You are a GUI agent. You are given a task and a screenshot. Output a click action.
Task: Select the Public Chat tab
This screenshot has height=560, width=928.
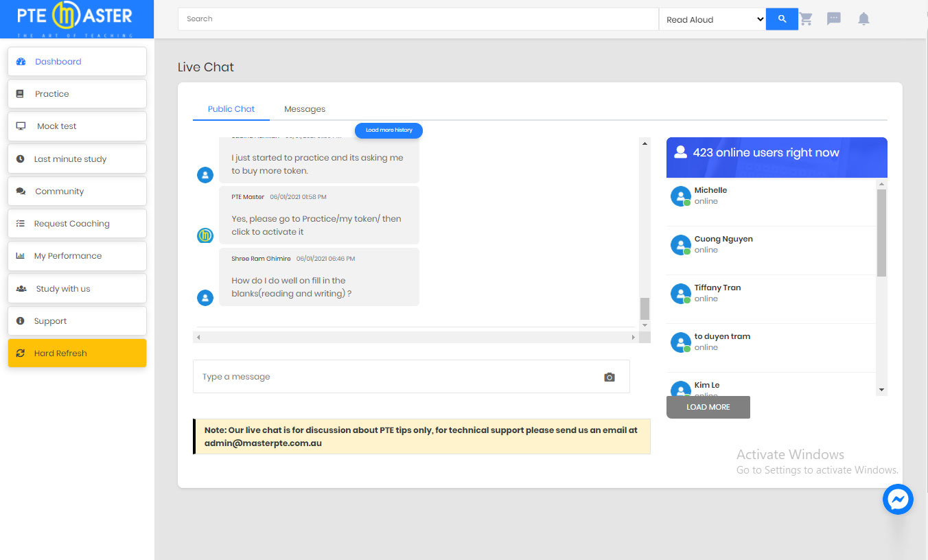tap(231, 109)
